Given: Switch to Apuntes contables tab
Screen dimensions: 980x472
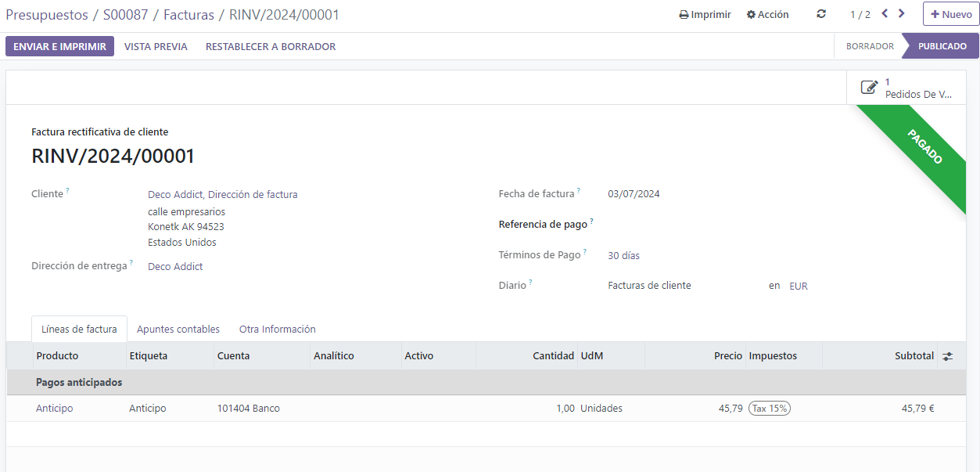Looking at the screenshot, I should [178, 330].
